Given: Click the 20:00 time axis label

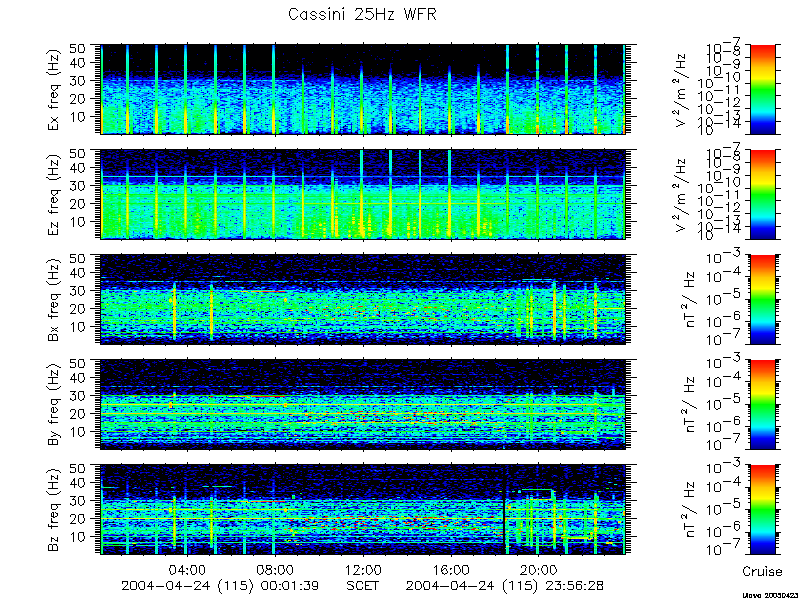Looking at the screenshot, I should tap(537, 570).
